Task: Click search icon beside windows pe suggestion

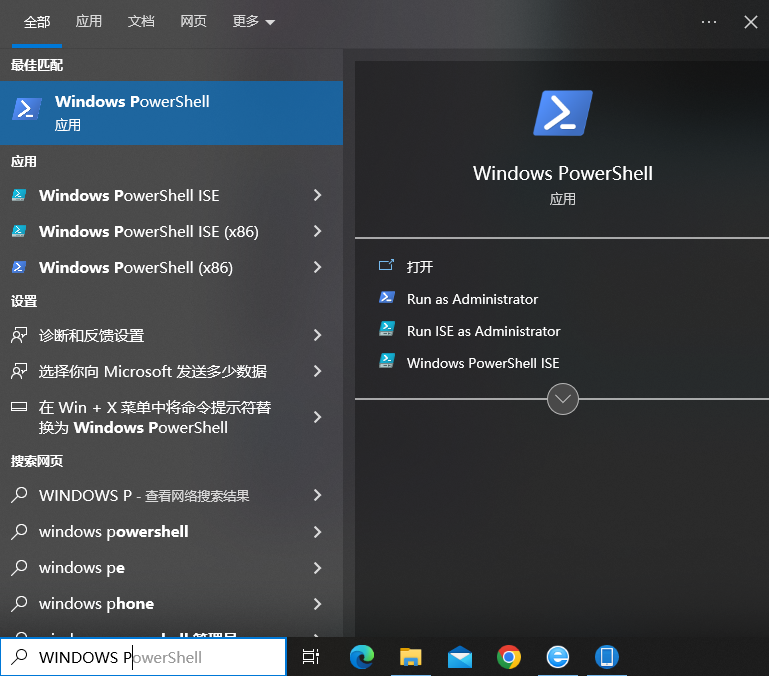Action: click(19, 568)
